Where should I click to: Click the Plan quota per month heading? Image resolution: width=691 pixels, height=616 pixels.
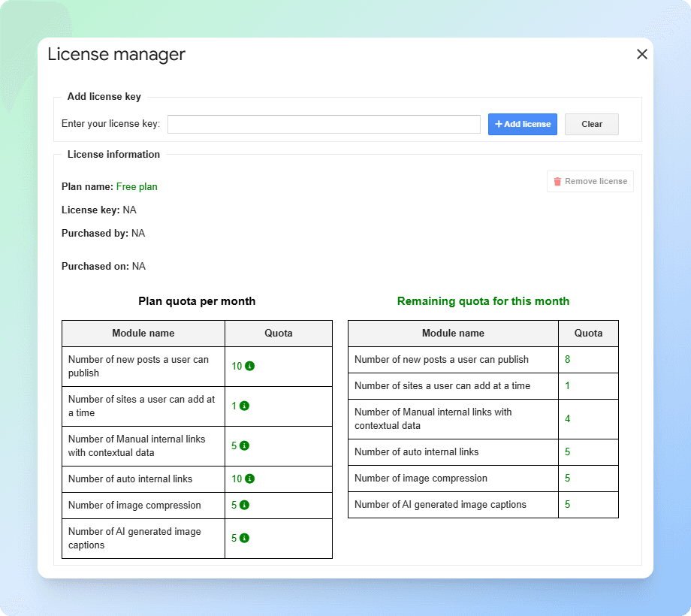coord(197,300)
